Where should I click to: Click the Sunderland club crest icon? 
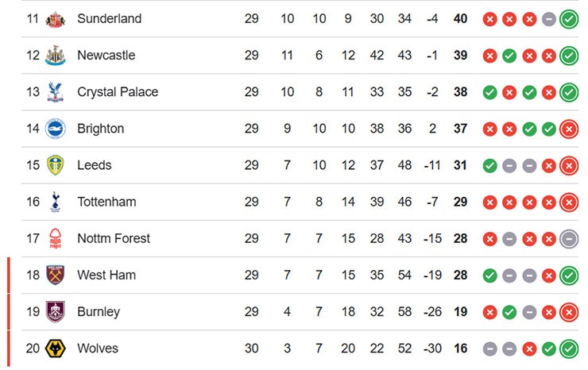(55, 19)
